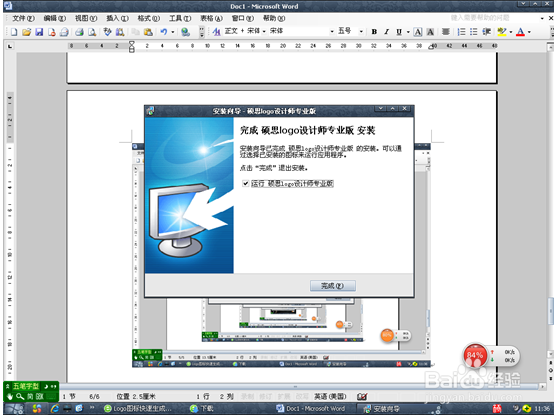Screen dimensions: 554x417
Task: Toggle the character border button
Action: tap(418, 32)
